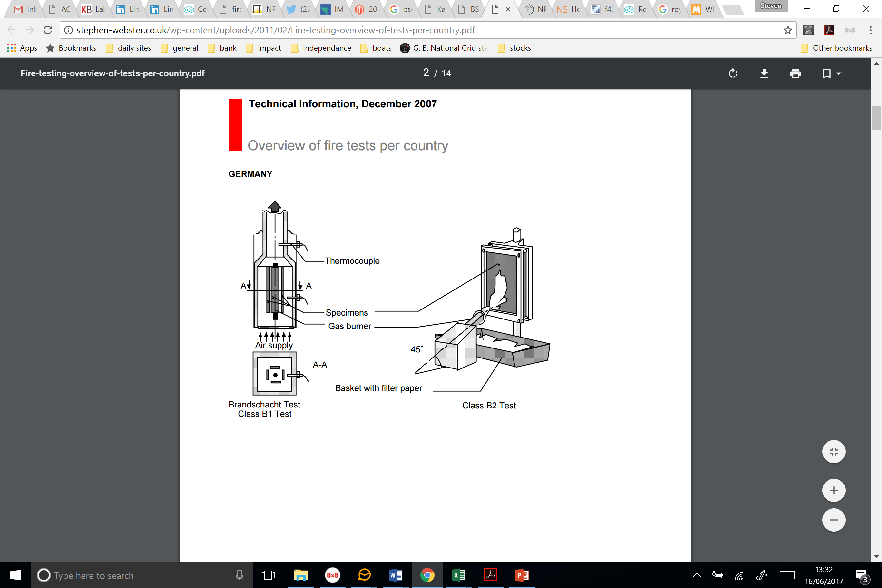882x588 pixels.
Task: Open the impact bookmark folder
Action: click(263, 48)
